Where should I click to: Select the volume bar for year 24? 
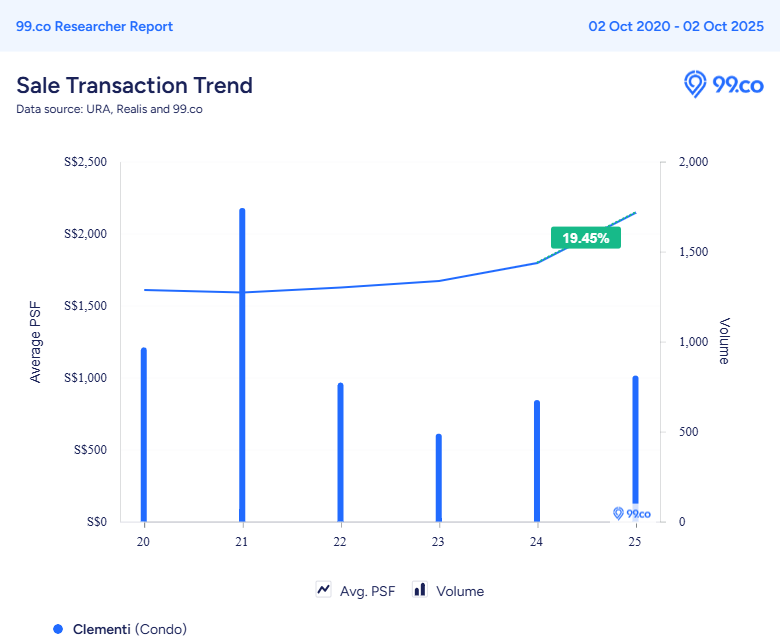537,461
